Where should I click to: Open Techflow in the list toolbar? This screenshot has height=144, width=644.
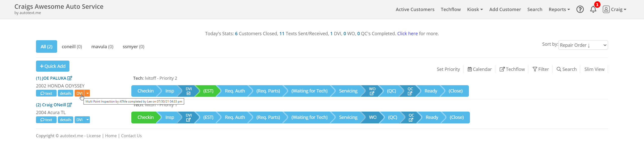coord(512,69)
